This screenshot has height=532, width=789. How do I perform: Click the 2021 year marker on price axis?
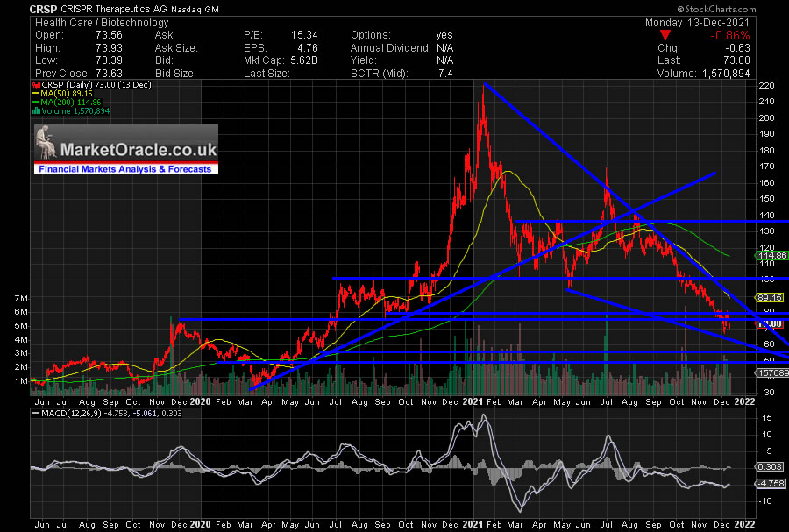pyautogui.click(x=476, y=401)
